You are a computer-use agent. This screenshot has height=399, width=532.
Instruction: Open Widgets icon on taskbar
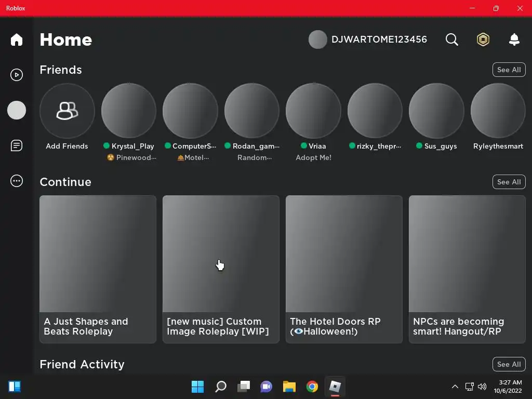15,387
